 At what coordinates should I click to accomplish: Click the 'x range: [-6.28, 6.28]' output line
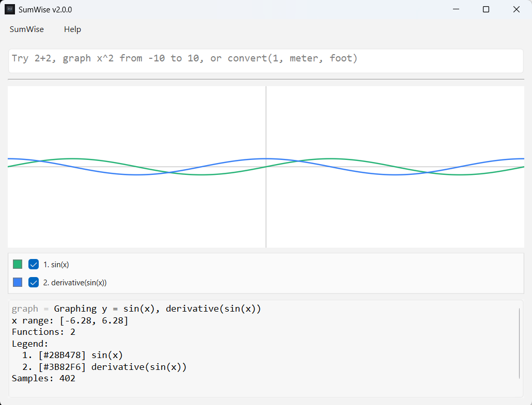coord(70,320)
